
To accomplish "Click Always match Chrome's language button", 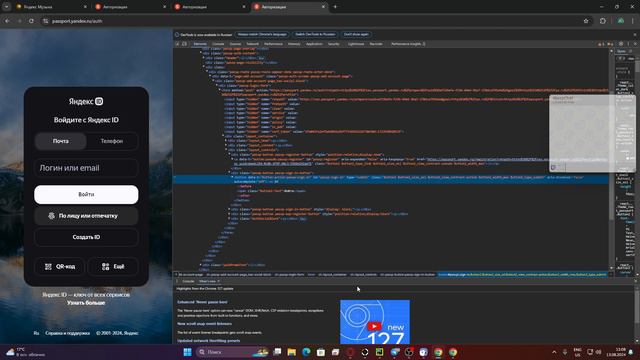I will point(262,34).
